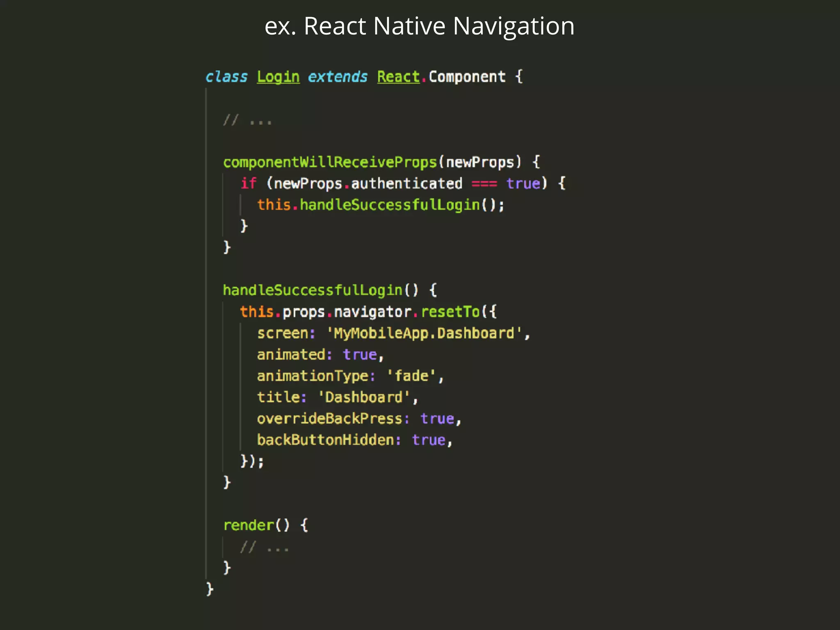
Task: Click the 'extends' keyword
Action: (x=338, y=77)
